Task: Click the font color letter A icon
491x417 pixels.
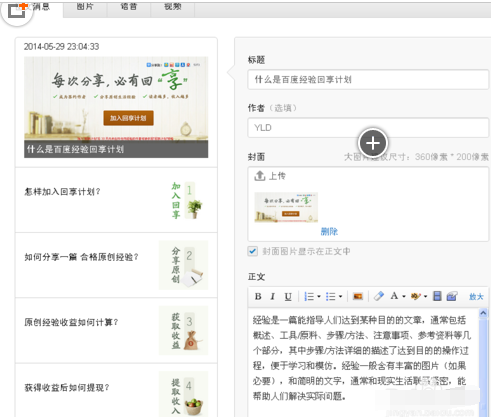Action: click(394, 296)
